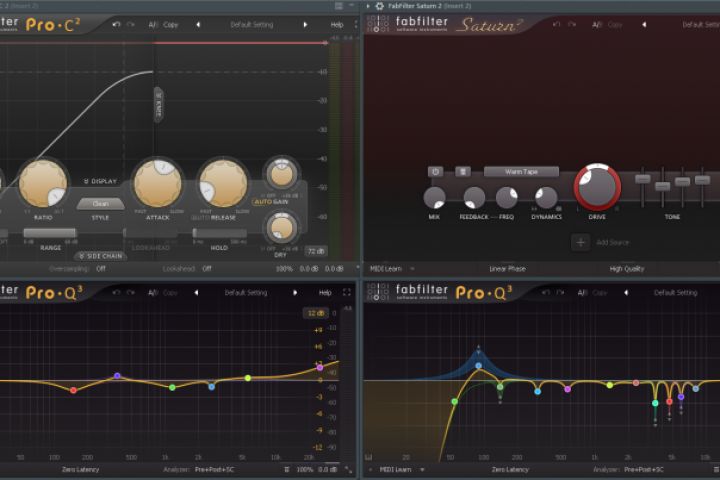This screenshot has width=720, height=480.
Task: Open Zero Latency mode menu in left Pro-Q 3
Action: click(x=80, y=469)
